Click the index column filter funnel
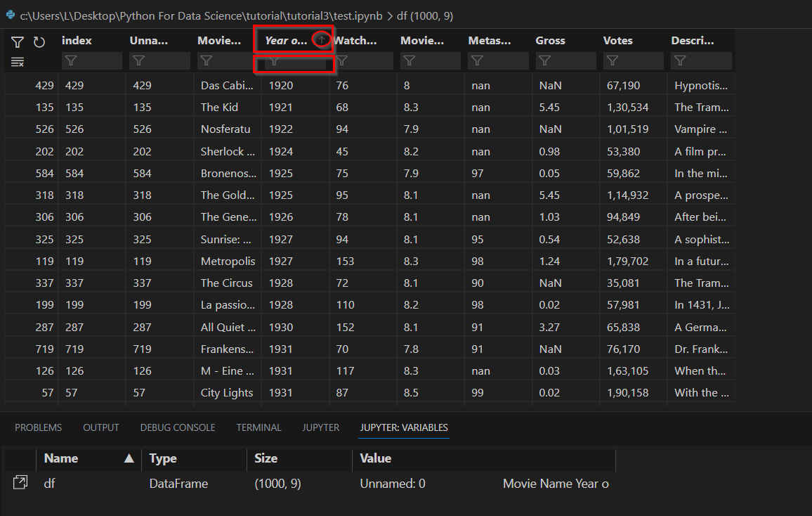Image resolution: width=812 pixels, height=516 pixels. point(71,60)
